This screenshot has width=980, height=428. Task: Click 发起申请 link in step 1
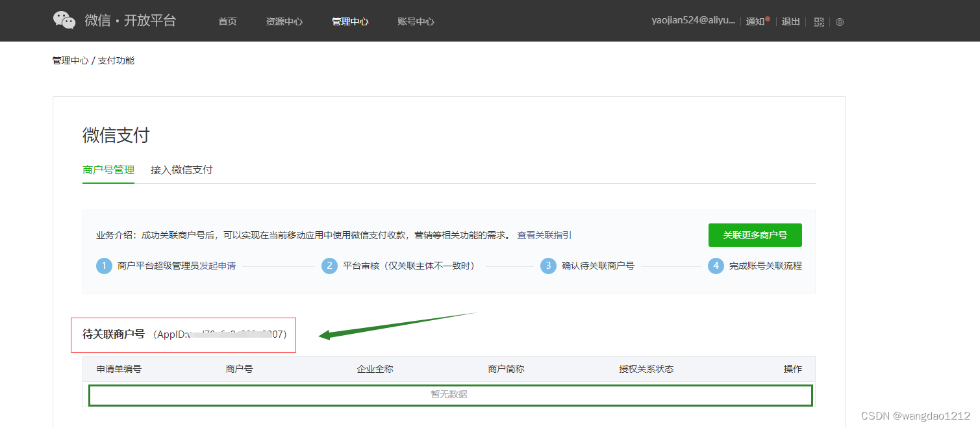coord(218,266)
